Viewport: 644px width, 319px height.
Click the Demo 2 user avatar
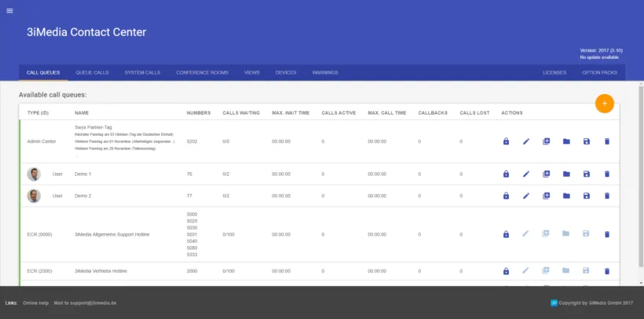34,196
